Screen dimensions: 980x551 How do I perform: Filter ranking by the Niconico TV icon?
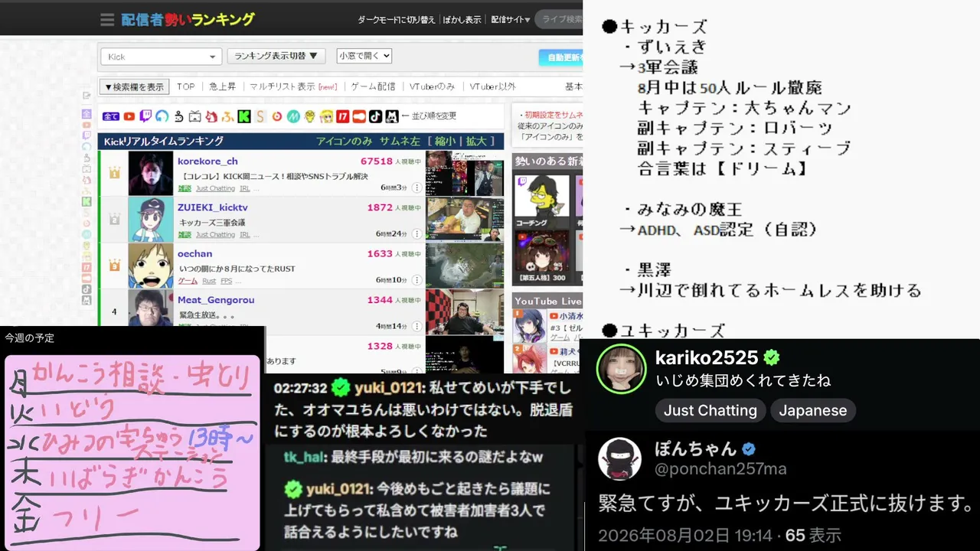click(x=194, y=116)
